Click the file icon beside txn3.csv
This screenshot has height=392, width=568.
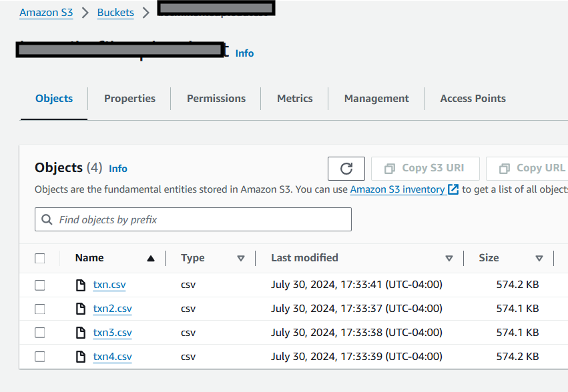tap(80, 333)
